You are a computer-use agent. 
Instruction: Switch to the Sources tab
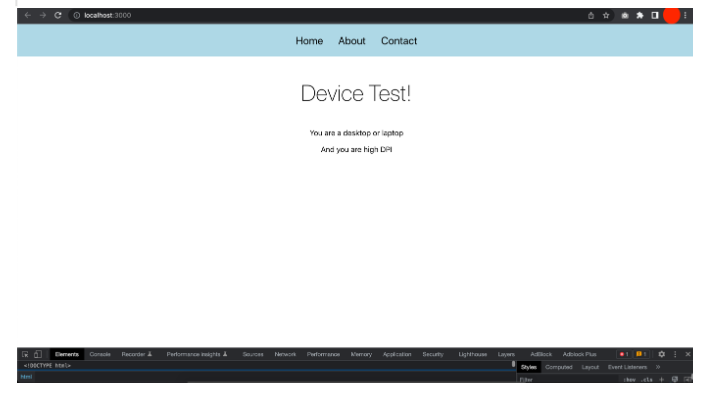coord(253,354)
